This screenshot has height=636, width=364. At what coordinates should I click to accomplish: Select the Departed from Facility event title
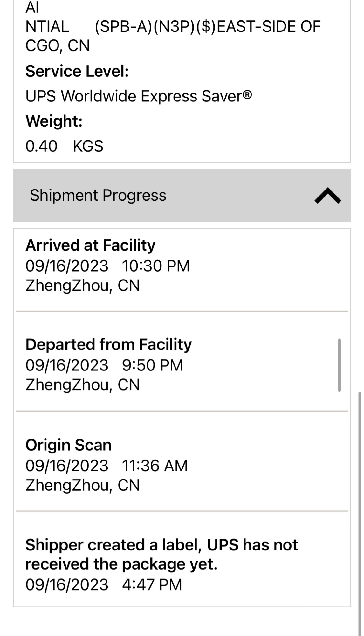point(108,345)
